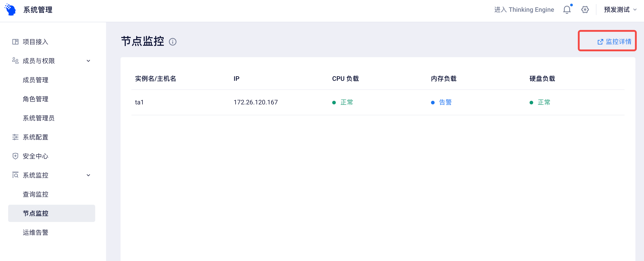Click the 成员与权限 people icon
Viewport: 644px width, 261px height.
(15, 61)
